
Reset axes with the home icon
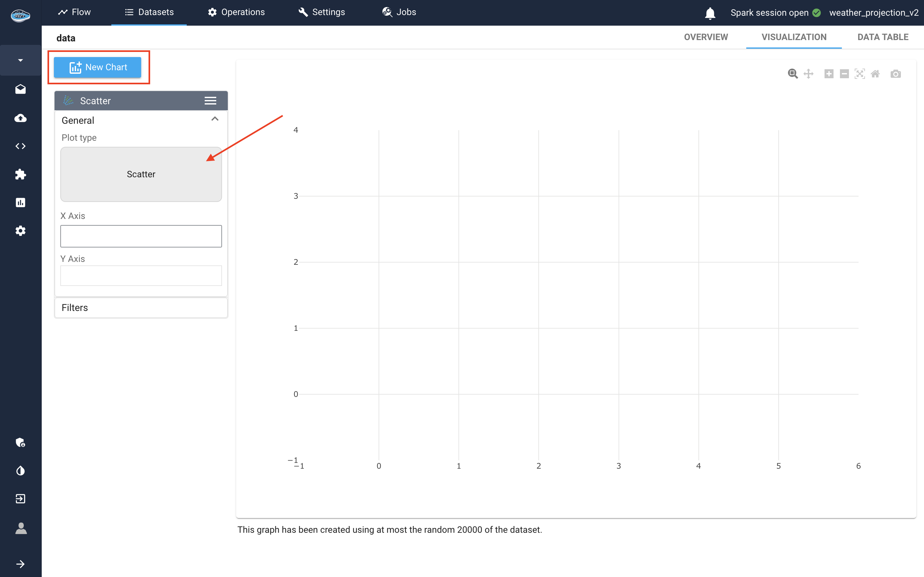pyautogui.click(x=875, y=74)
